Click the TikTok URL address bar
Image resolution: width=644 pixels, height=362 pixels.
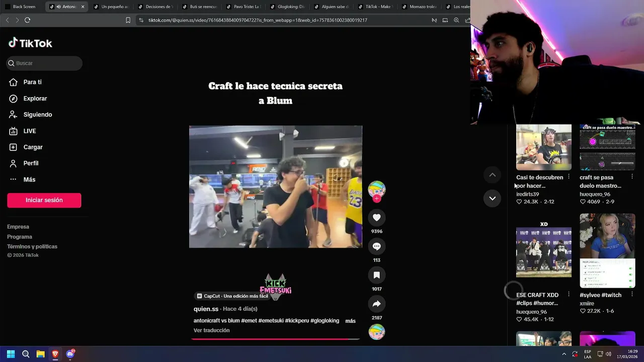(258, 20)
